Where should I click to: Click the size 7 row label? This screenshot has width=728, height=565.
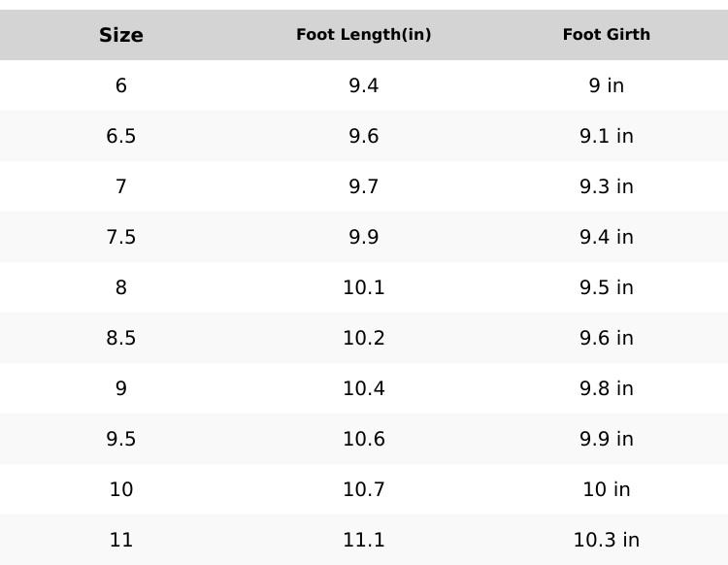pyautogui.click(x=121, y=186)
